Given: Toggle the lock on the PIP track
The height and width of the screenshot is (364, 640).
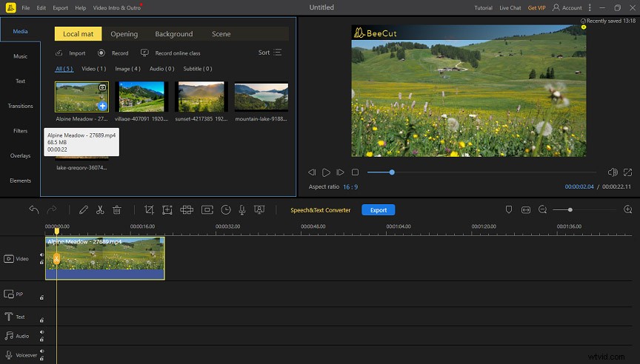Looking at the screenshot, I should 41,297.
